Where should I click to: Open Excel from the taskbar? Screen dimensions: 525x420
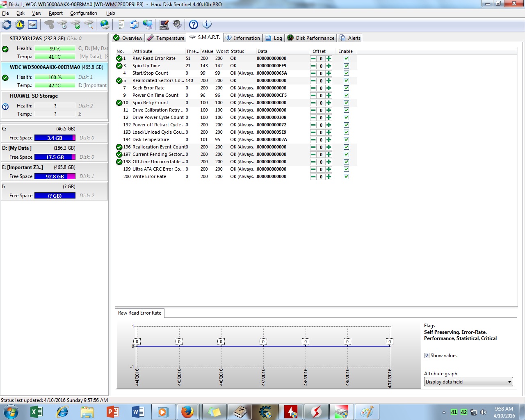pos(37,412)
